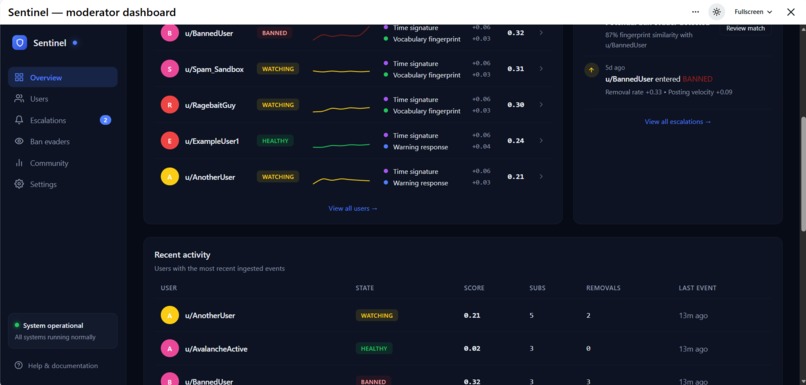Click the u/BannedUser entered BANNED escalation

pyautogui.click(x=659, y=79)
